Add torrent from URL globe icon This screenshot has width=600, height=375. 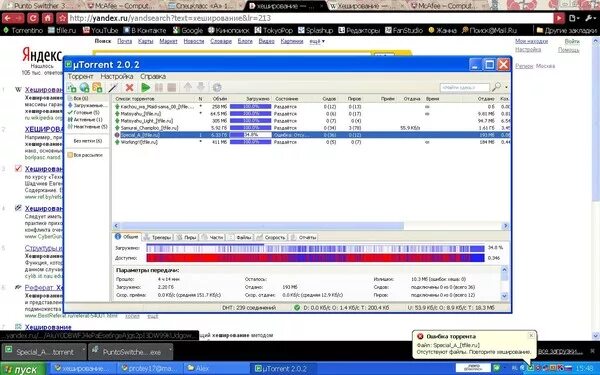84,88
